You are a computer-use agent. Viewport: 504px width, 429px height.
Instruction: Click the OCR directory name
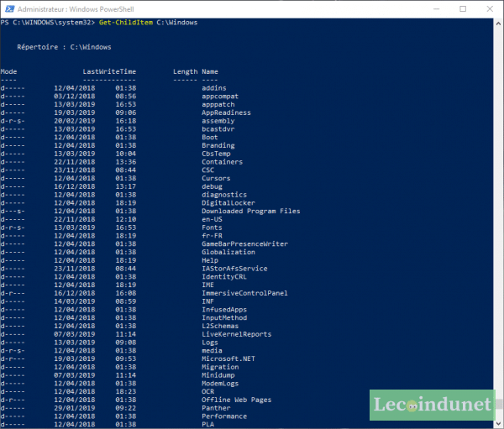[208, 391]
